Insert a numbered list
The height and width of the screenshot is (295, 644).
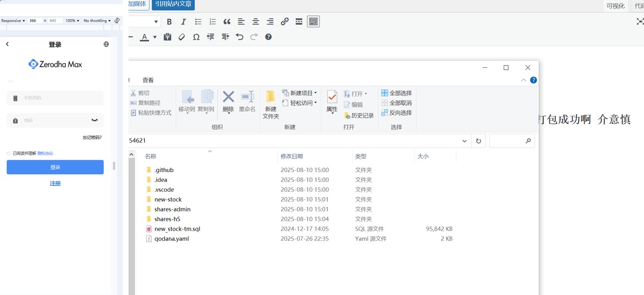[x=213, y=22]
